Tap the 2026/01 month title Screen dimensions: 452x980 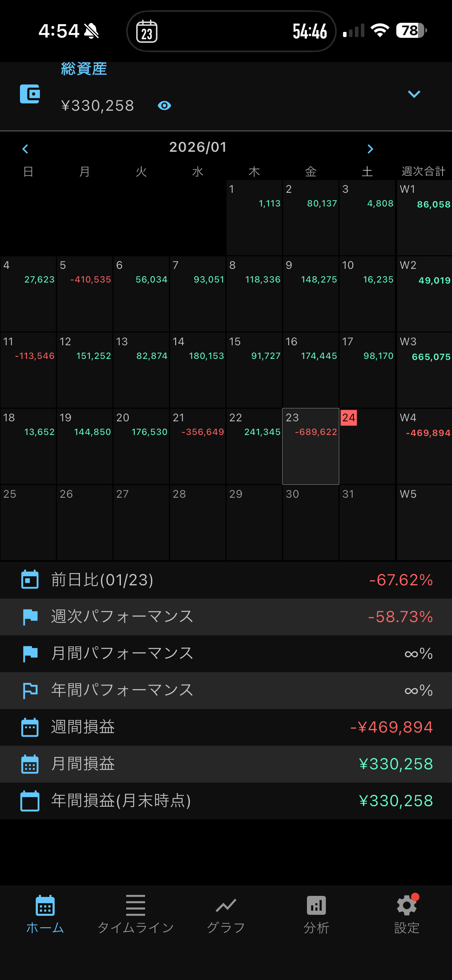[x=198, y=147]
